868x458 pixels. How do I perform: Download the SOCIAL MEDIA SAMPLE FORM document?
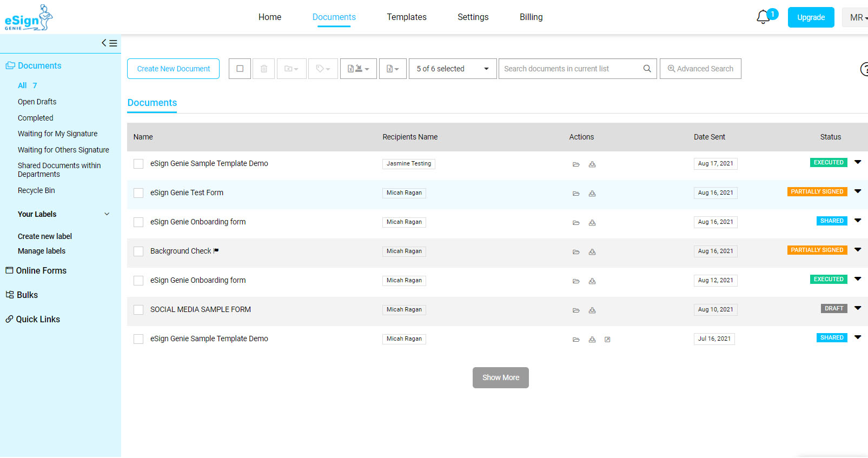592,310
